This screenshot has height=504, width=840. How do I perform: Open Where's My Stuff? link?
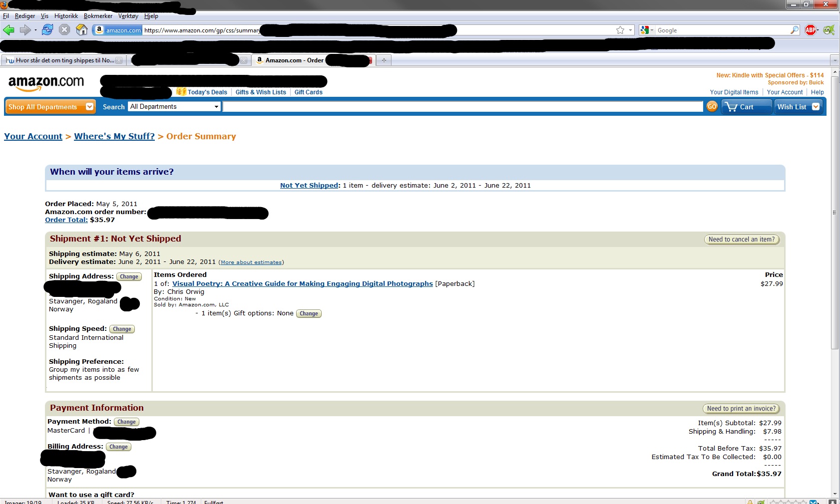pos(114,136)
